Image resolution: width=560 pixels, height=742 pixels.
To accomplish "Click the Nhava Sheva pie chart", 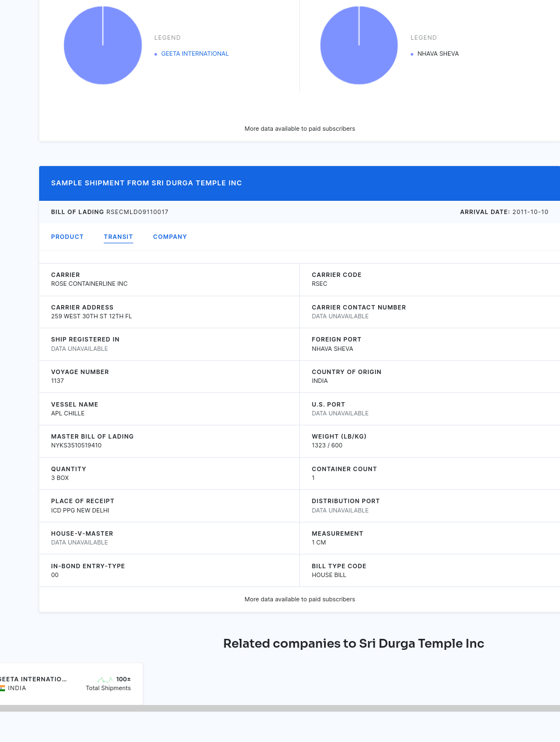I will click(x=359, y=45).
